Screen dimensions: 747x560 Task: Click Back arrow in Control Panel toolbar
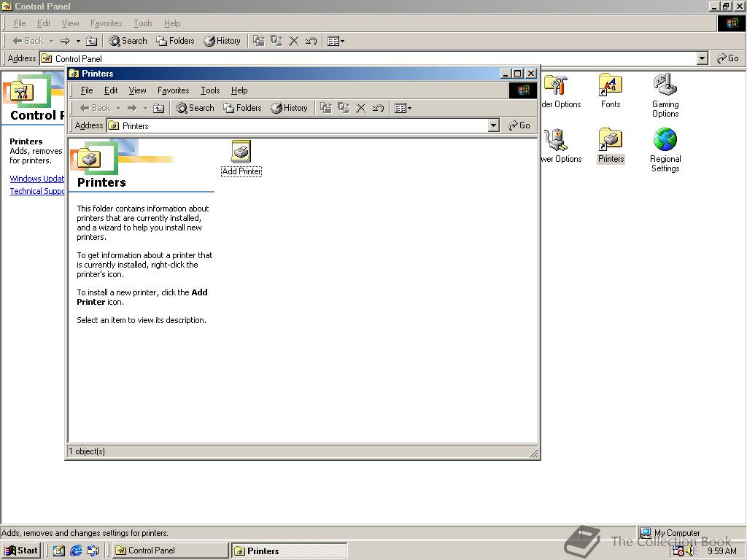pyautogui.click(x=28, y=41)
